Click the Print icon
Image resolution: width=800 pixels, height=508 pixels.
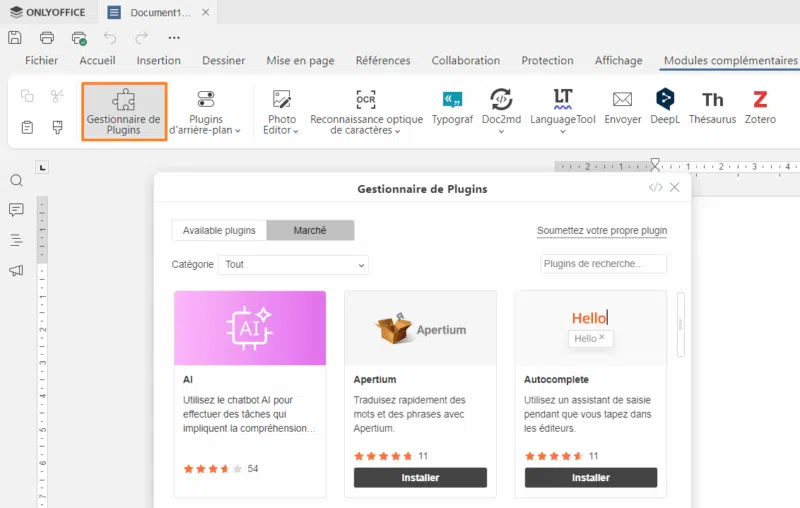(x=47, y=37)
